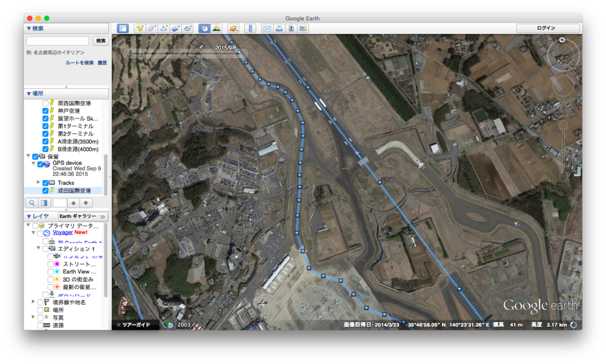Collapse the 保留 folder triangle

28,156
